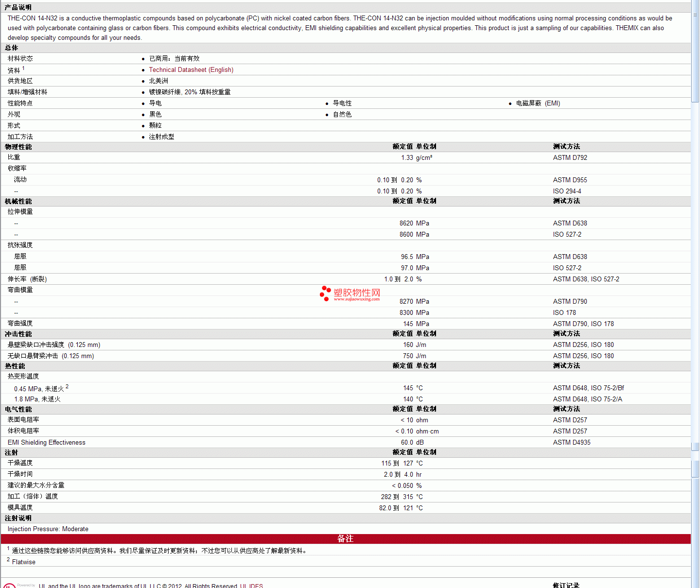The height and width of the screenshot is (588, 700).
Task: Open the Technical Datasheet (English) link
Action: [x=191, y=70]
